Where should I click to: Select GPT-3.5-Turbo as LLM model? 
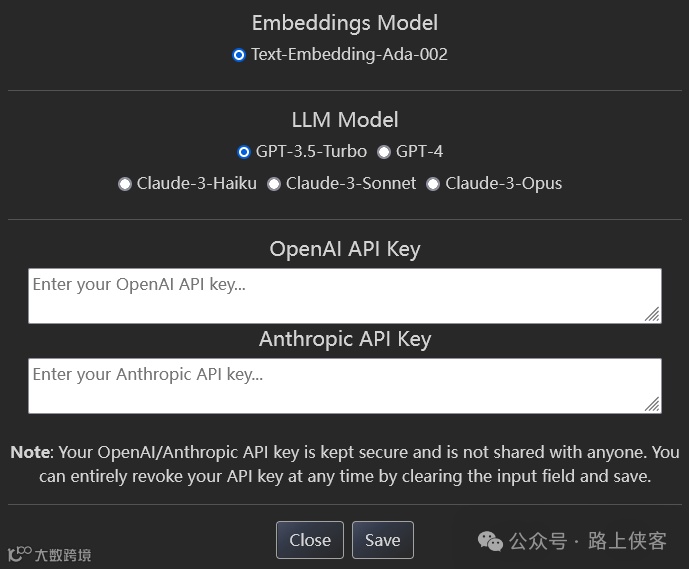click(244, 152)
